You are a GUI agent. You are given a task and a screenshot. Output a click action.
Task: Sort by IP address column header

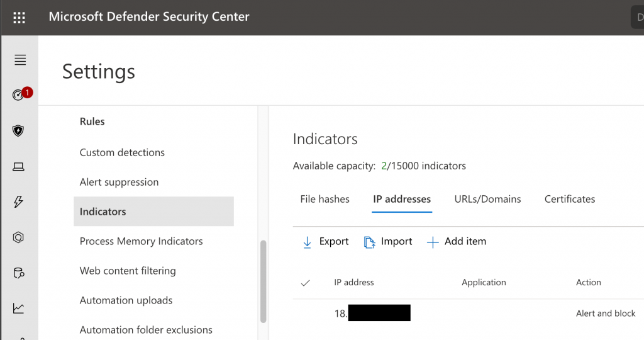point(354,283)
